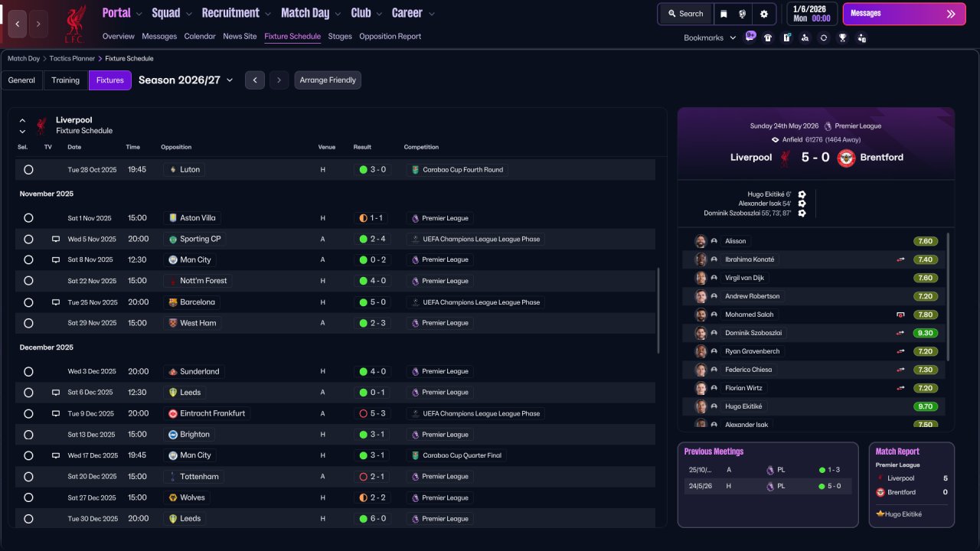980x551 pixels.
Task: Open the inbox bookmark showing 9+ badge
Action: click(x=750, y=37)
